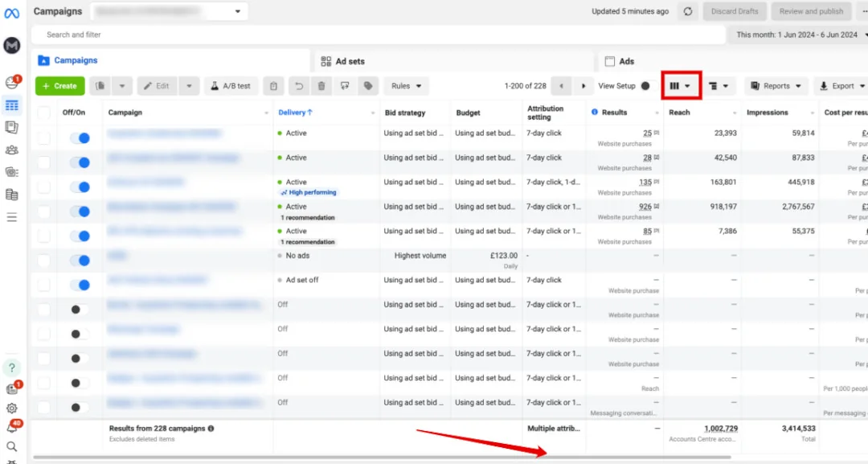This screenshot has width=868, height=464.
Task: Click the Search and filter field
Action: (x=379, y=35)
